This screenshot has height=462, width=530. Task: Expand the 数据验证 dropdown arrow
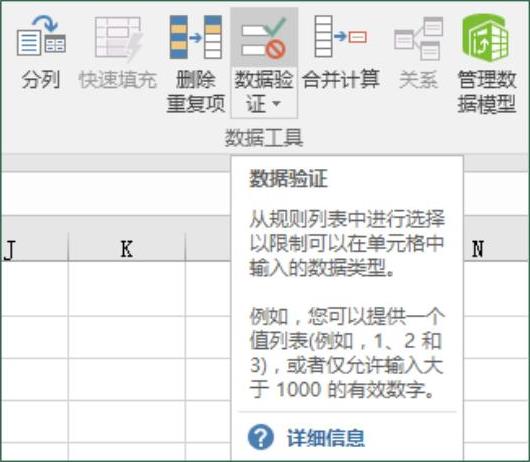coord(276,103)
